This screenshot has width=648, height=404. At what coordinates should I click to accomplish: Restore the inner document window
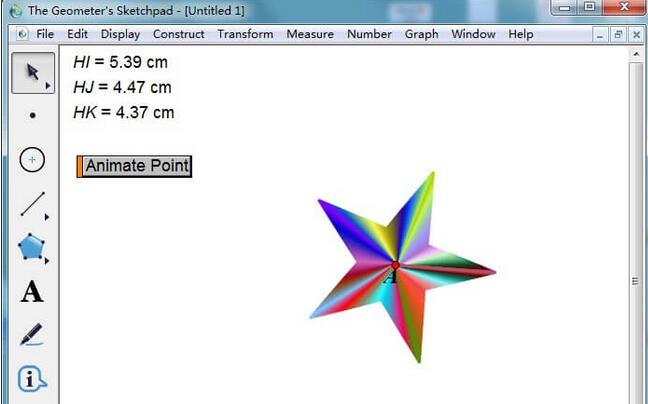[x=618, y=34]
